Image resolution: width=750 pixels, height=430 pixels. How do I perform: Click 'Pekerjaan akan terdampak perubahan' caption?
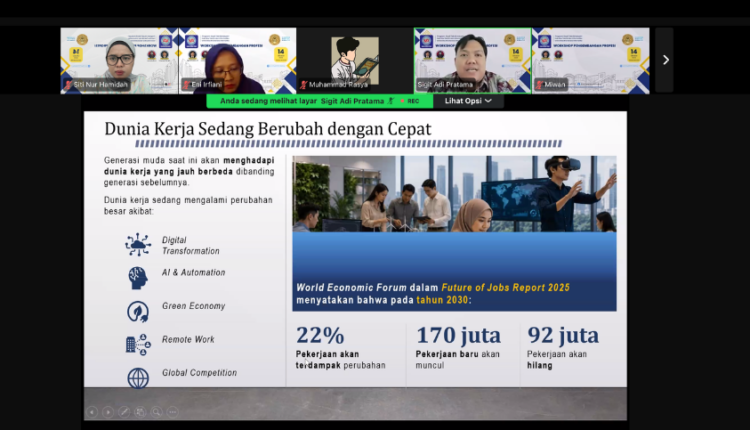pos(341,360)
